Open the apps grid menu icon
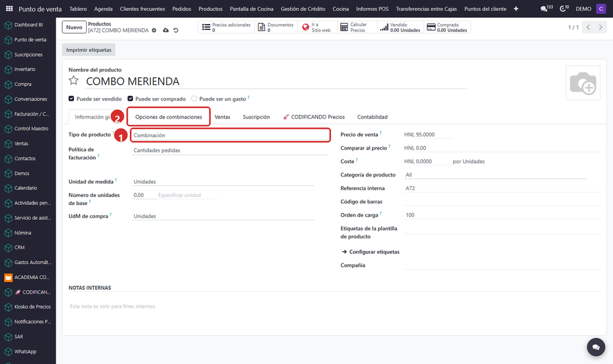 9,8
